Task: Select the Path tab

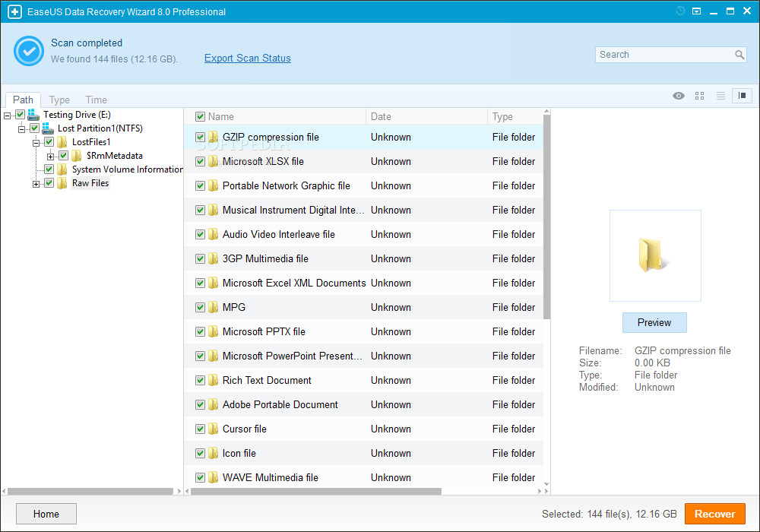Action: [23, 100]
